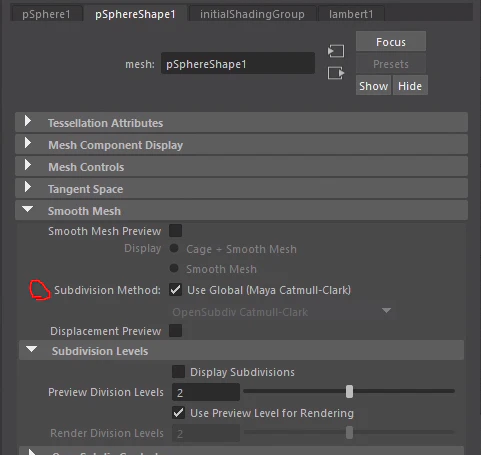Click the output connection arrow icon
The image size is (481, 455).
point(336,73)
